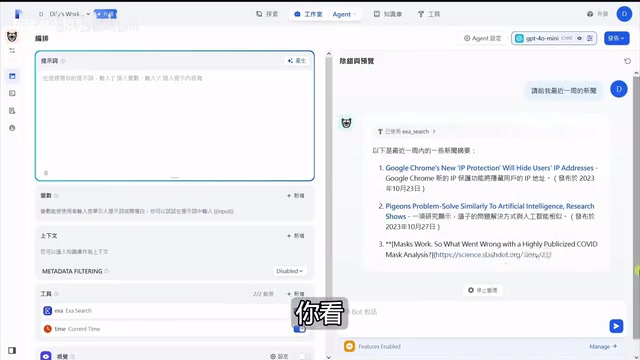Collapse the sidebar with bottom toggle icon
The height and width of the screenshot is (360, 640).
click(12, 351)
